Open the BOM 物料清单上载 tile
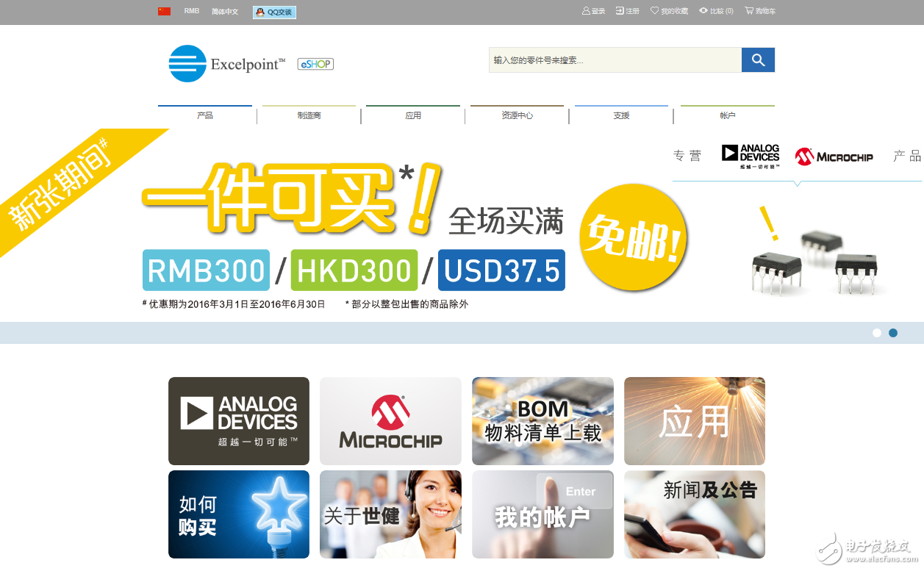924x571 pixels. pos(542,421)
